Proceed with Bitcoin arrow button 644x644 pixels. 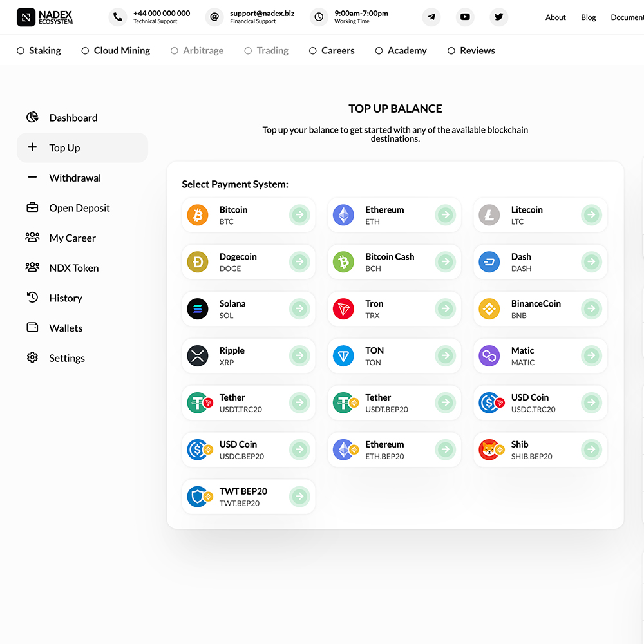(x=299, y=215)
